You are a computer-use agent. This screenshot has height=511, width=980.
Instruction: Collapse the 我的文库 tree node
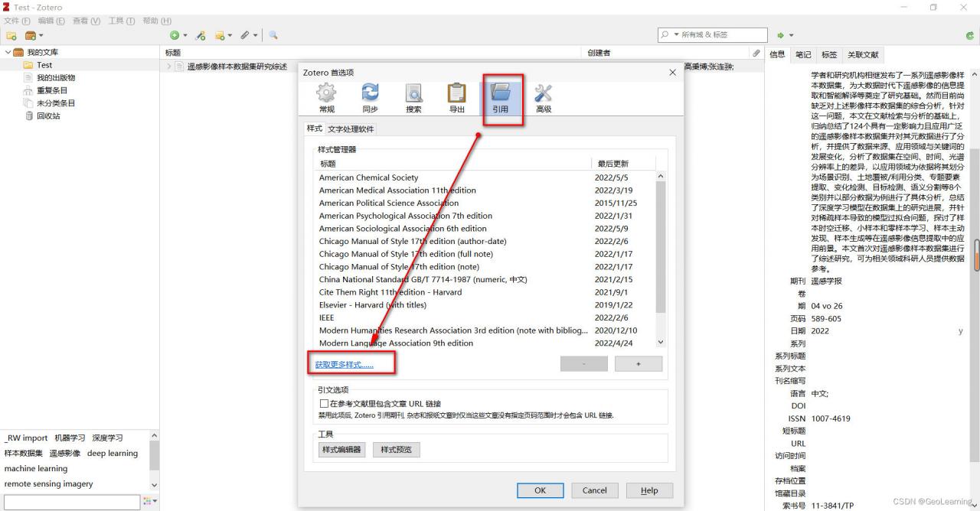pos(8,52)
